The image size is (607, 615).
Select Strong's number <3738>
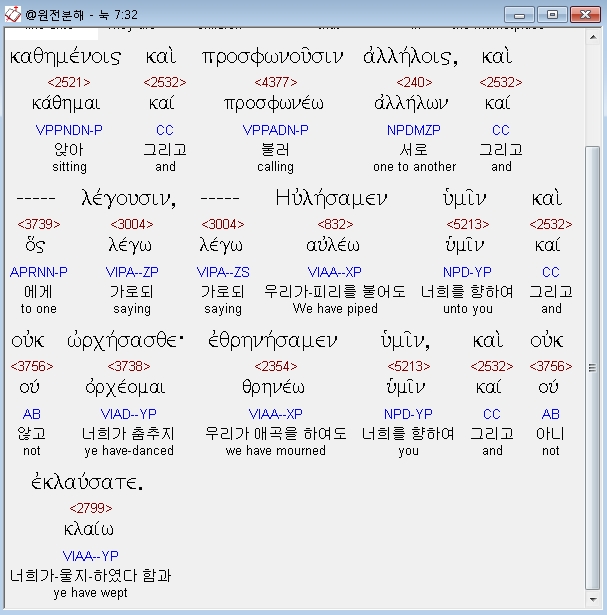tap(129, 366)
